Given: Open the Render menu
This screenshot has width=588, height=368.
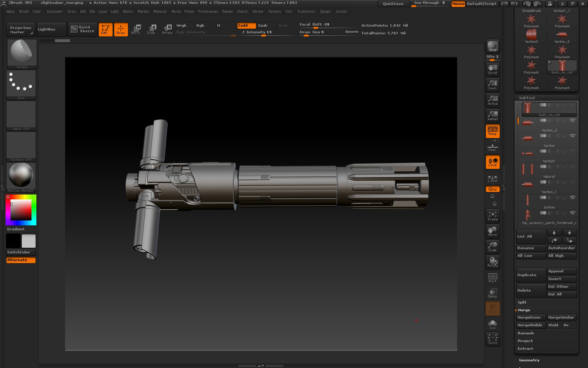Looking at the screenshot, I should [227, 12].
